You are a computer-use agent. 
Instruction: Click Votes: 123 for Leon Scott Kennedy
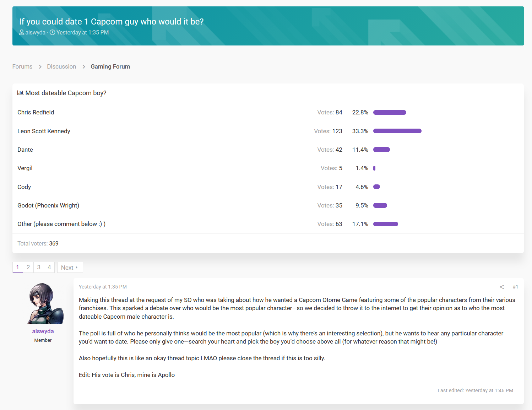pos(328,131)
